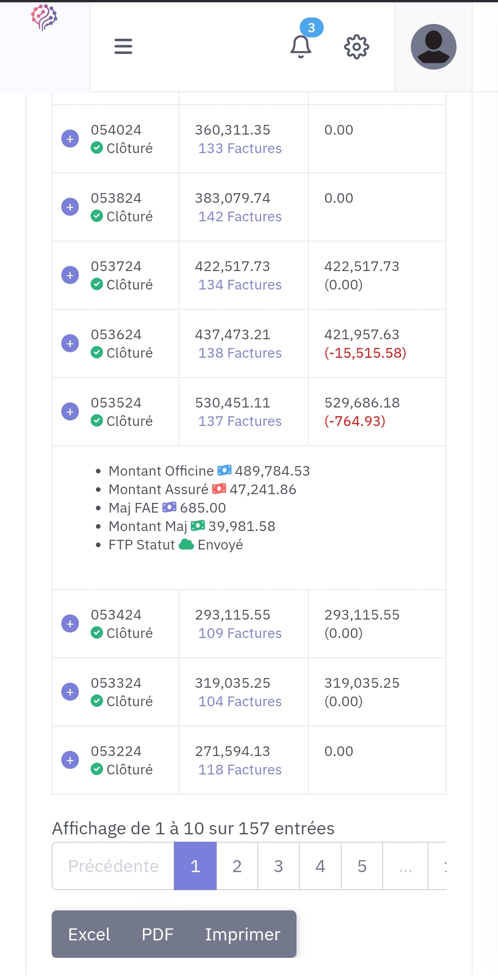Go to page 2 of results

[237, 866]
